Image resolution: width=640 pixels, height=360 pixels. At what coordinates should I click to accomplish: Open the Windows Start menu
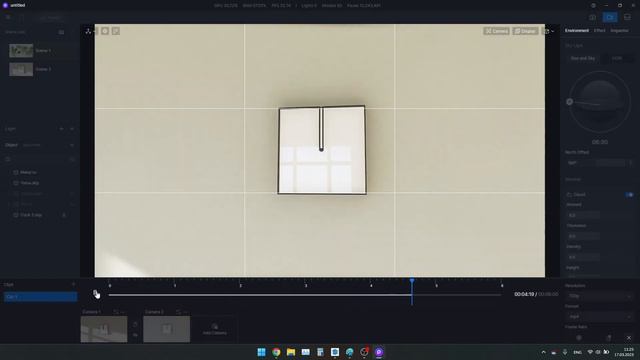click(262, 352)
